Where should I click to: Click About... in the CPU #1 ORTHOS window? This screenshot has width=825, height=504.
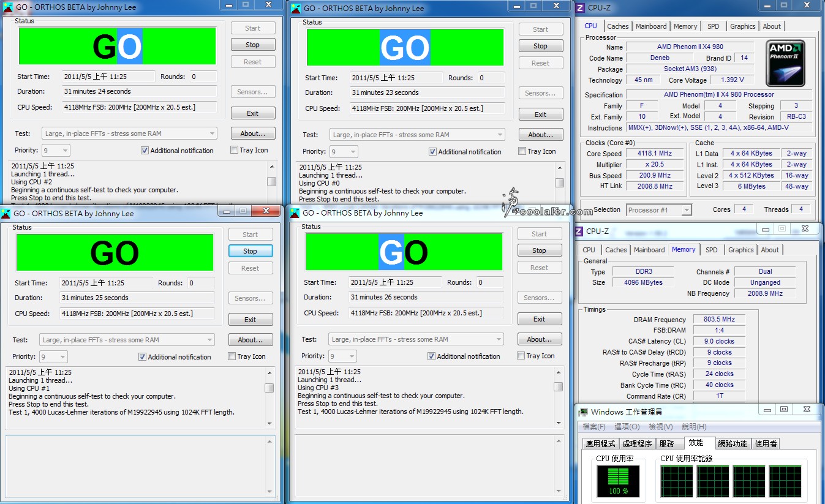(251, 340)
